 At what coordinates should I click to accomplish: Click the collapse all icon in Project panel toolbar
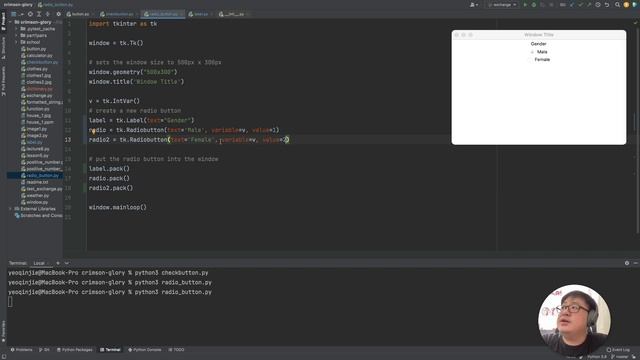coord(47,14)
